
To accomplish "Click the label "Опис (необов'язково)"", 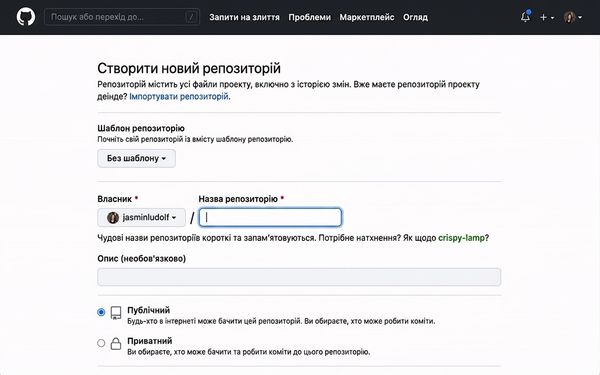I will click(142, 259).
